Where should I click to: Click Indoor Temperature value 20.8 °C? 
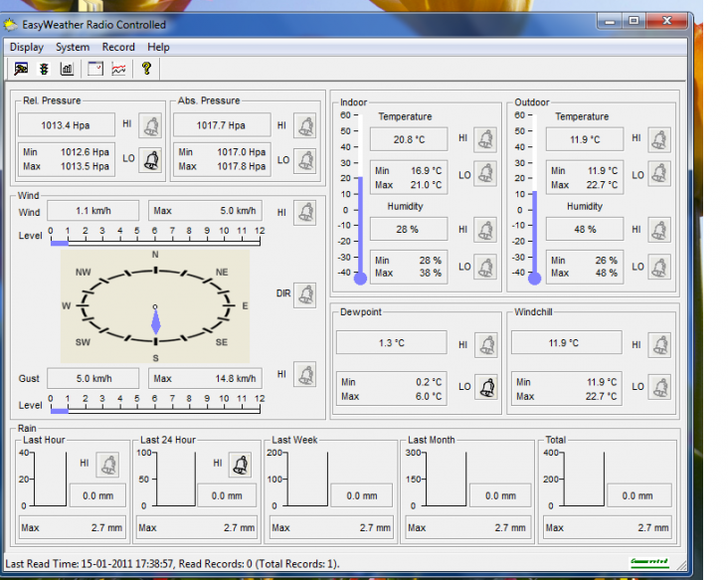(x=409, y=139)
